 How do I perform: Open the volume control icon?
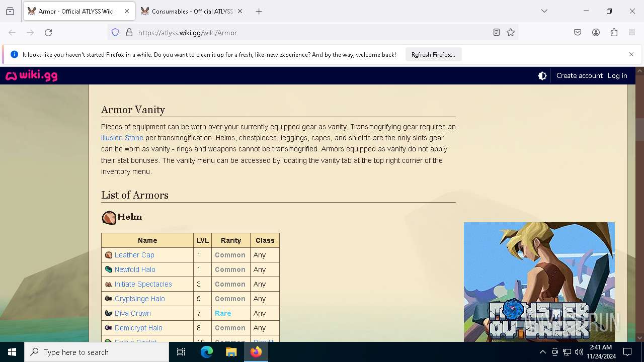[579, 352]
